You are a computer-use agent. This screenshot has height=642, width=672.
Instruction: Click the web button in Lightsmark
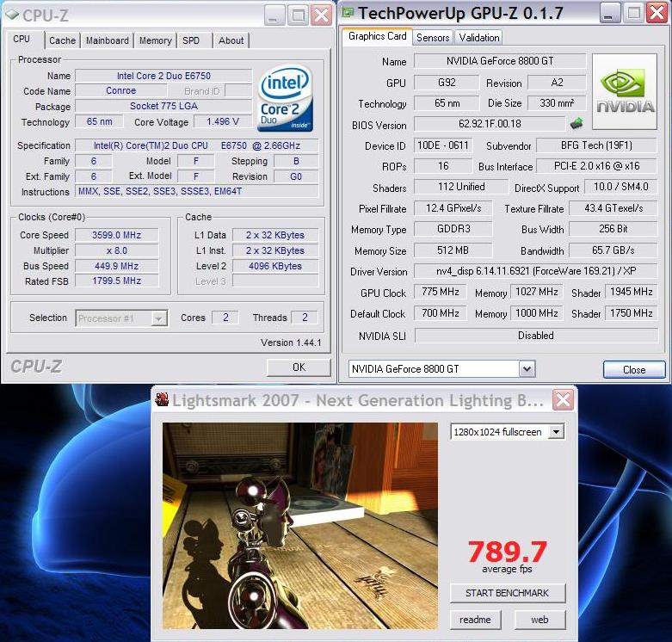click(539, 620)
